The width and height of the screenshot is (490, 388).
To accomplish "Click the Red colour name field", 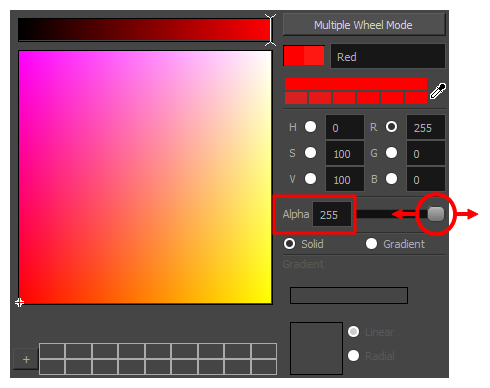I will pos(388,56).
